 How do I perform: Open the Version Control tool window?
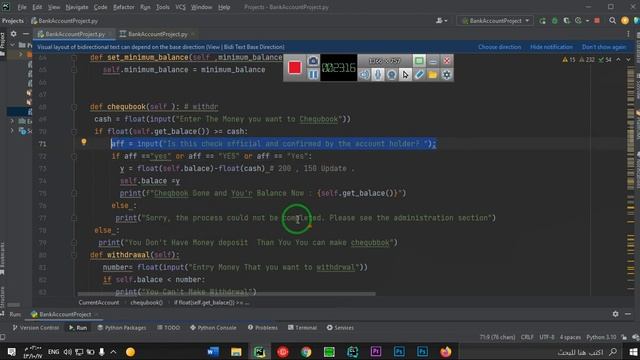[36, 328]
